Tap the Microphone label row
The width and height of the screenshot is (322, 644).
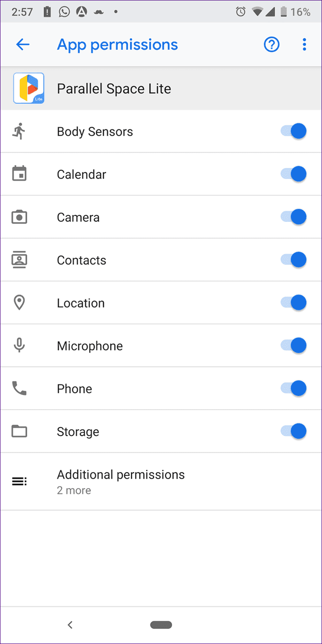161,345
